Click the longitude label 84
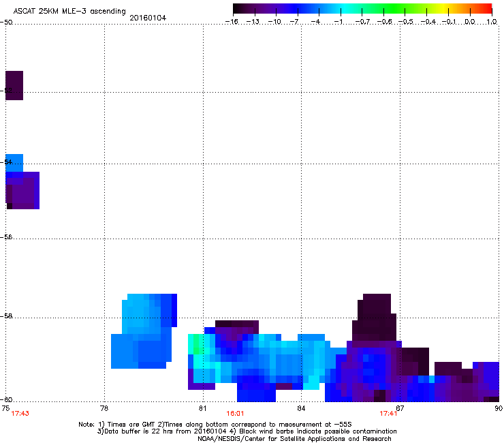Image resolution: width=504 pixels, height=443 pixels. [x=301, y=408]
